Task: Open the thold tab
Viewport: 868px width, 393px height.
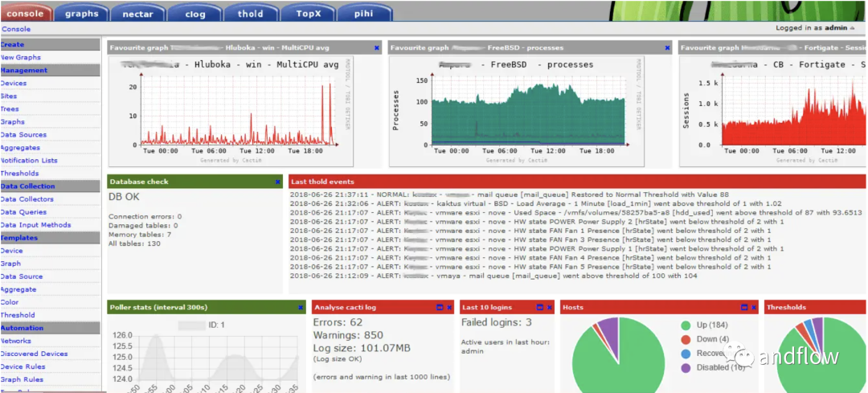Action: tap(250, 13)
